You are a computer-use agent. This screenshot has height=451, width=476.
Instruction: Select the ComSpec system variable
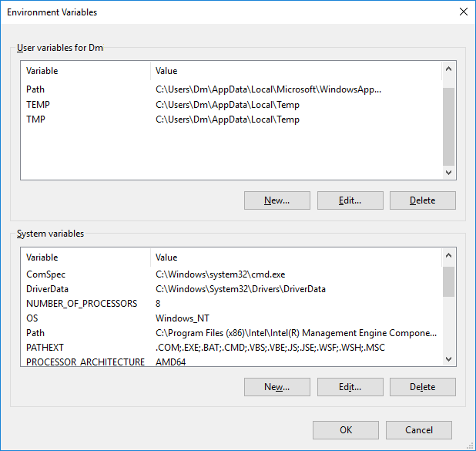pyautogui.click(x=45, y=274)
